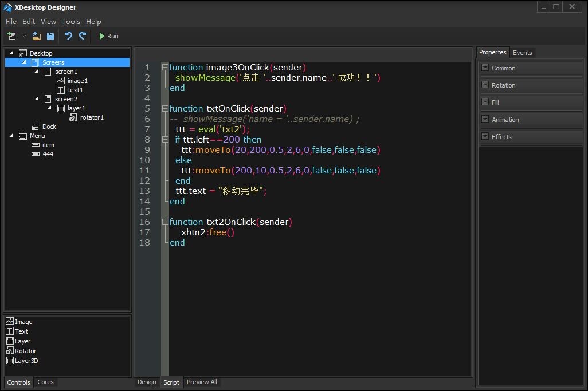Select the 'text1' tree label
This screenshot has width=588, height=391.
click(76, 90)
